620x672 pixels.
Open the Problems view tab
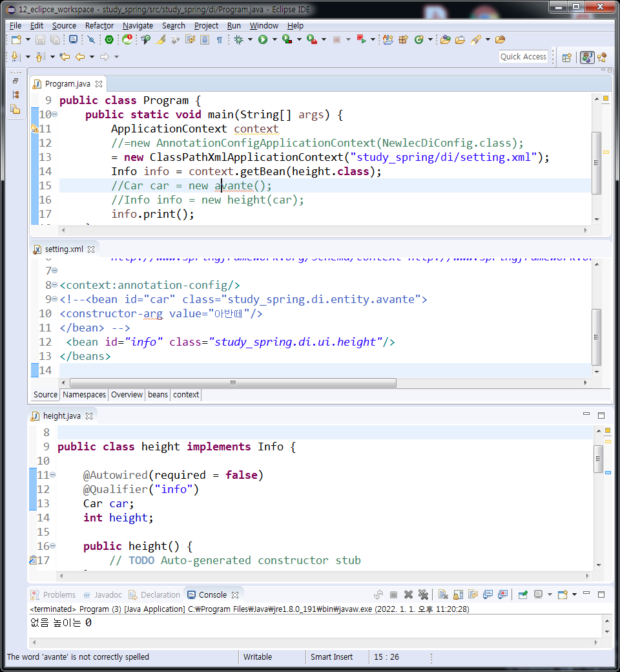click(54, 595)
